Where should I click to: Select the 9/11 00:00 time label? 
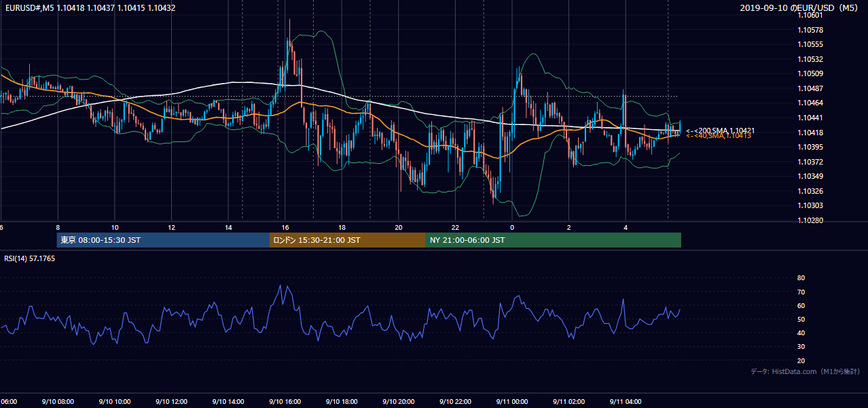click(x=512, y=402)
